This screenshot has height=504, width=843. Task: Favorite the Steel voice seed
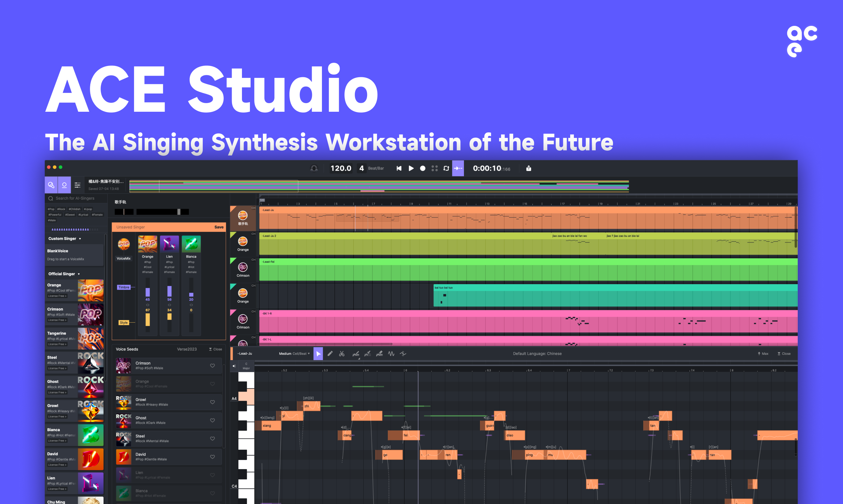pyautogui.click(x=212, y=439)
